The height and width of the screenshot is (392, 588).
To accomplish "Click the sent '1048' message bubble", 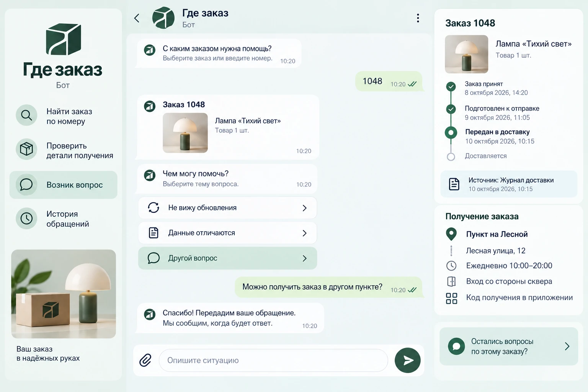I will click(389, 81).
